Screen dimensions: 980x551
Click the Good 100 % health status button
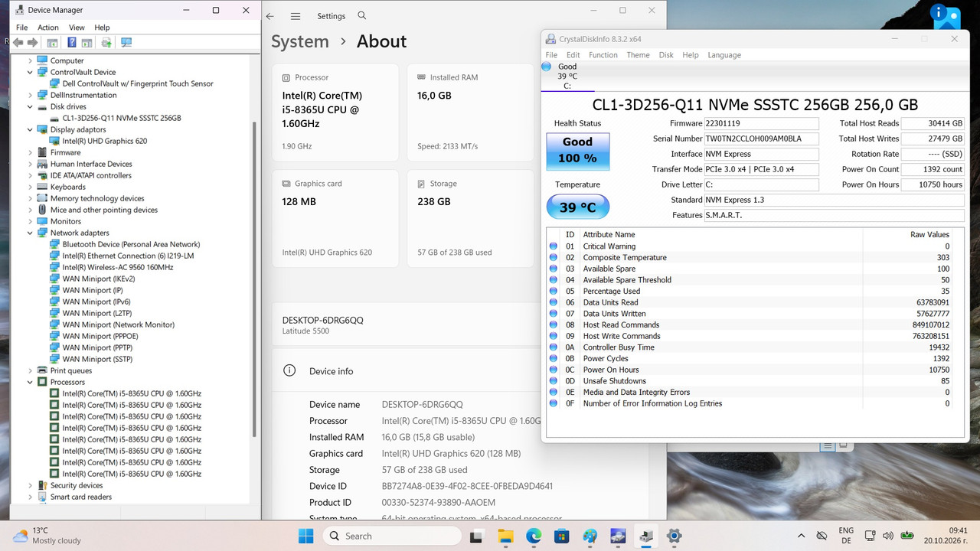[x=578, y=152]
